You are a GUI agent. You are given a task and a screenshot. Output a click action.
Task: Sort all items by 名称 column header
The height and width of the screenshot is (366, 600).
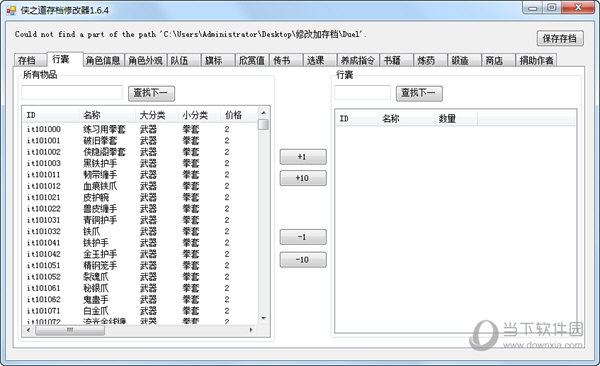(108, 115)
